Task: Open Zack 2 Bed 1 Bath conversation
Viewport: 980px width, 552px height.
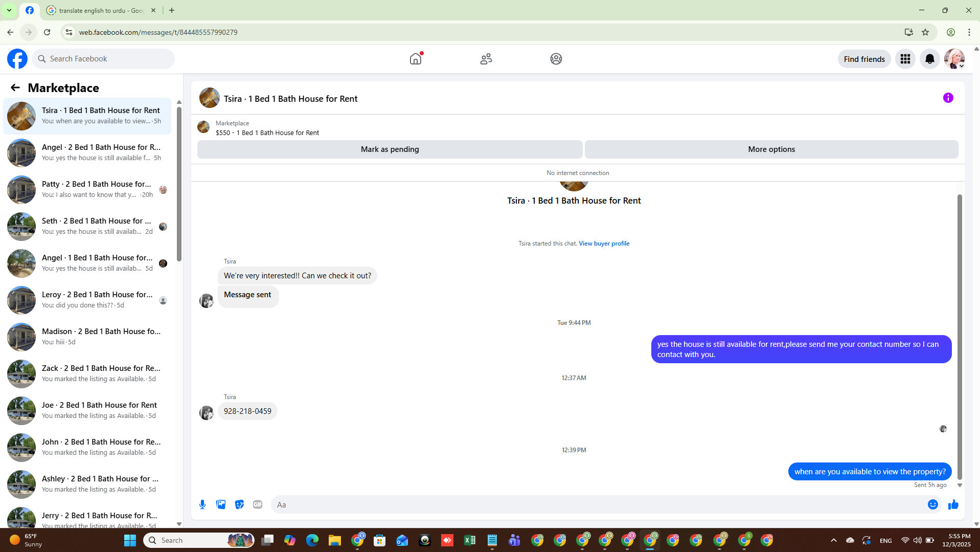Action: click(x=87, y=373)
